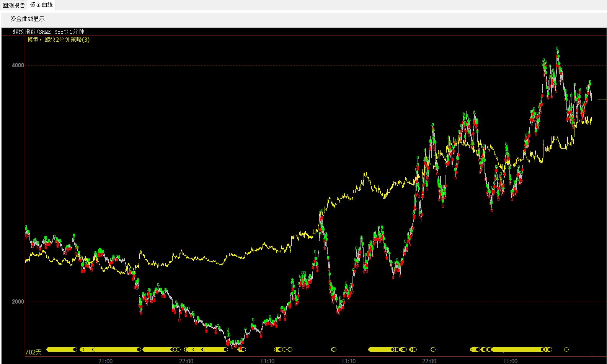
Task: Click the model label 模型：螺纹2分钟策略(3)
Action: [x=59, y=39]
